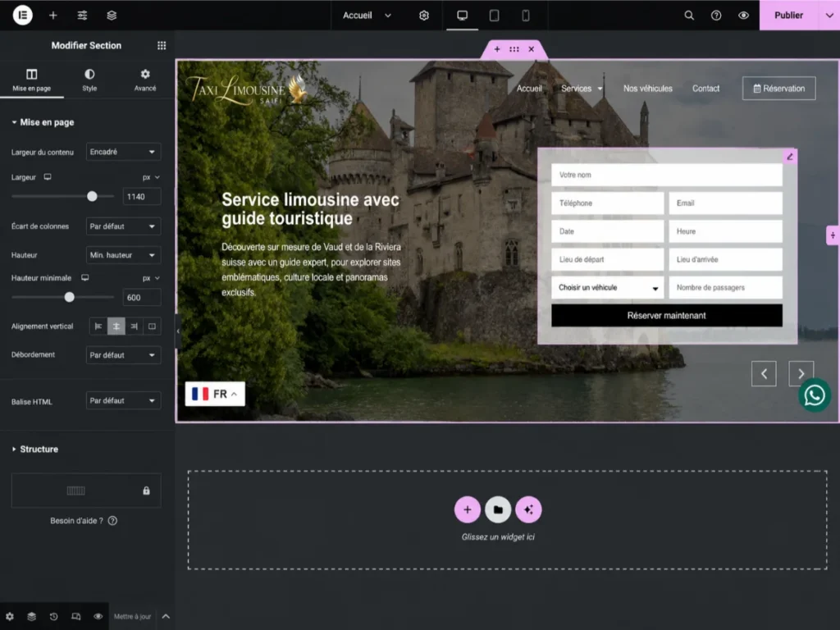Viewport: 840px width, 630px height.
Task: Open page settings gear in top bar
Action: click(x=424, y=15)
